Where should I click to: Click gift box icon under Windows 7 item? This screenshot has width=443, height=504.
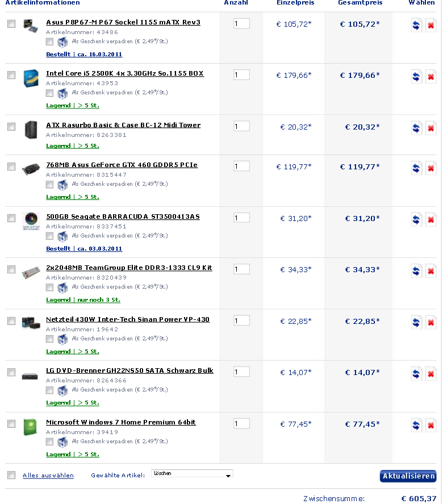62,442
